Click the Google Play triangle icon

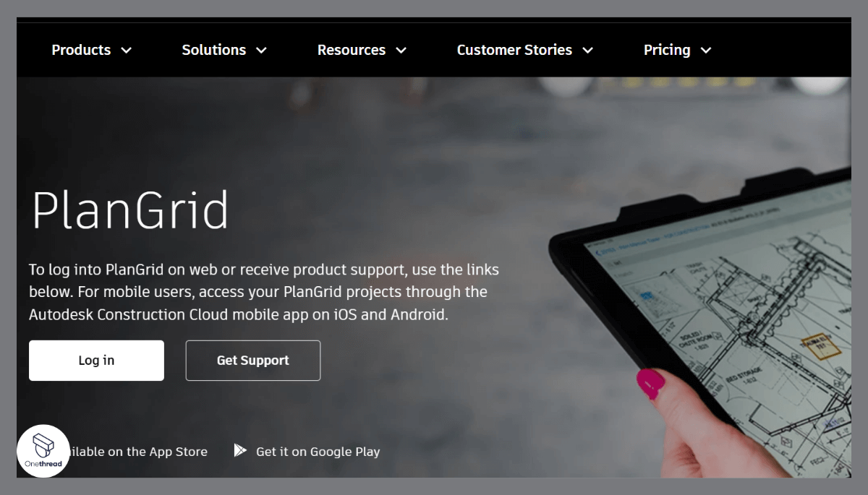[x=239, y=450]
